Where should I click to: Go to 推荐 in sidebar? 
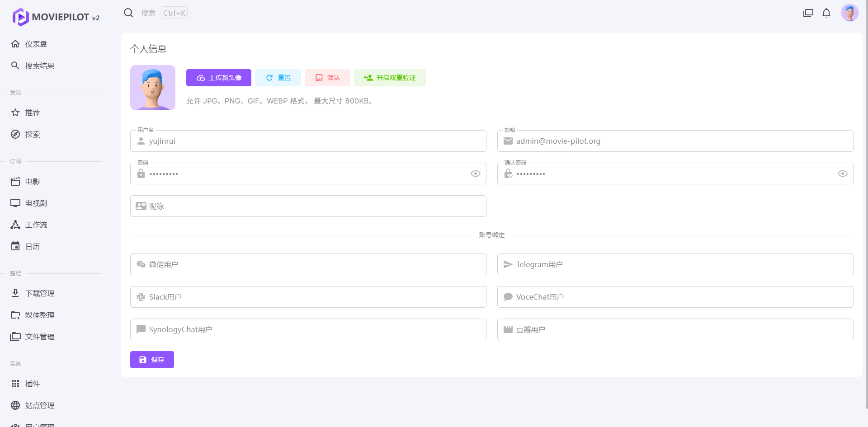pyautogui.click(x=33, y=113)
